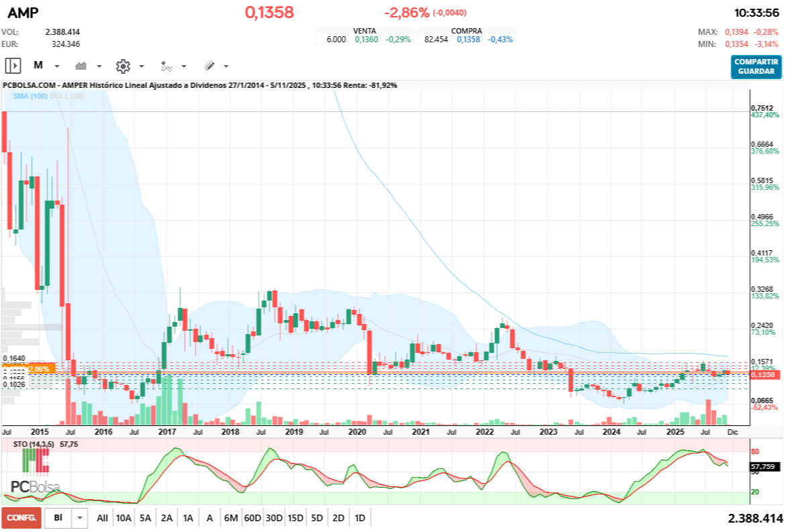Click the chart type area icon

pos(82,66)
